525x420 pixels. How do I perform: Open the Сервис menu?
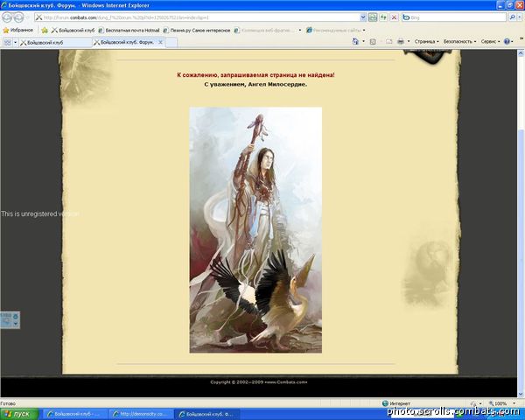coord(490,41)
